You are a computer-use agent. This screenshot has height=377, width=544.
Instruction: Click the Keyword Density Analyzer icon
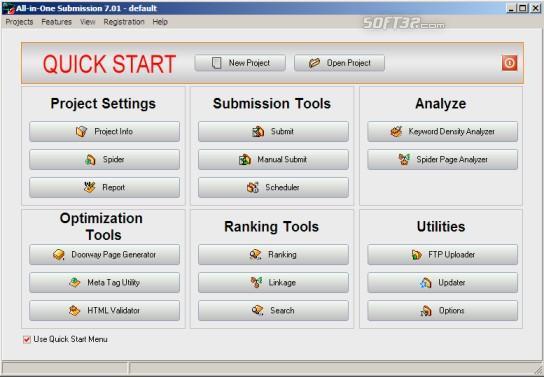pos(396,131)
